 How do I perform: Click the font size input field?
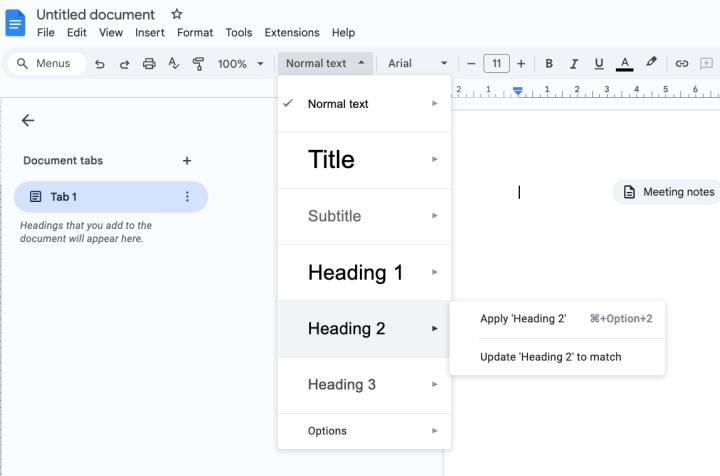[x=496, y=63]
